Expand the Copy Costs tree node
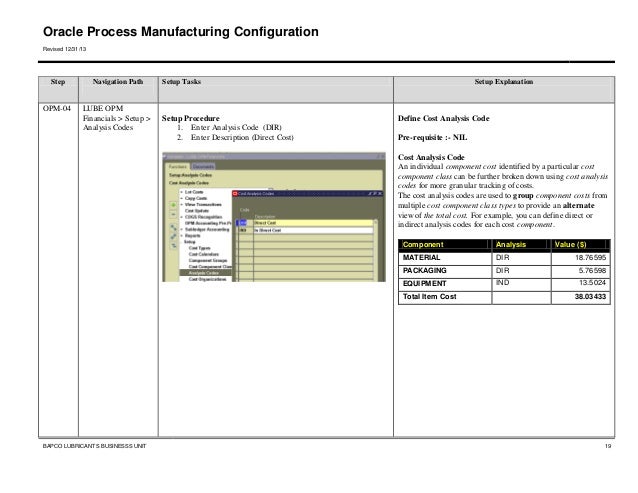 tap(181, 199)
